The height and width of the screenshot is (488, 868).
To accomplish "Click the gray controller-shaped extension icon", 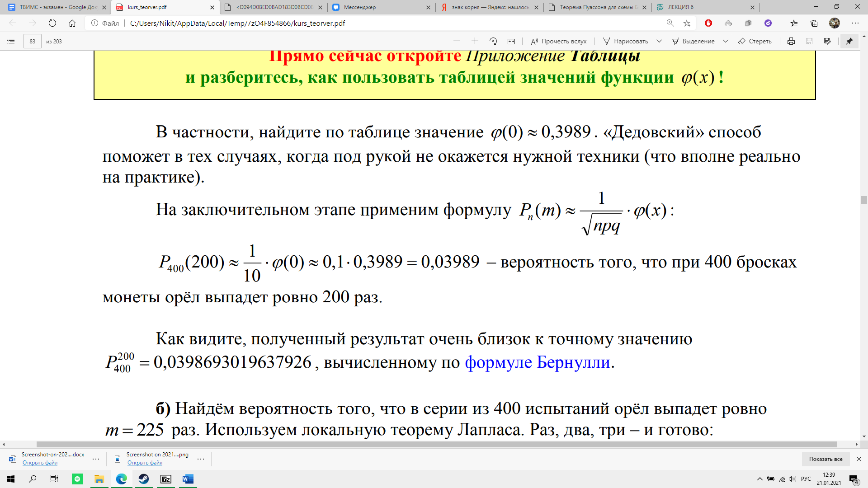I will pyautogui.click(x=728, y=23).
